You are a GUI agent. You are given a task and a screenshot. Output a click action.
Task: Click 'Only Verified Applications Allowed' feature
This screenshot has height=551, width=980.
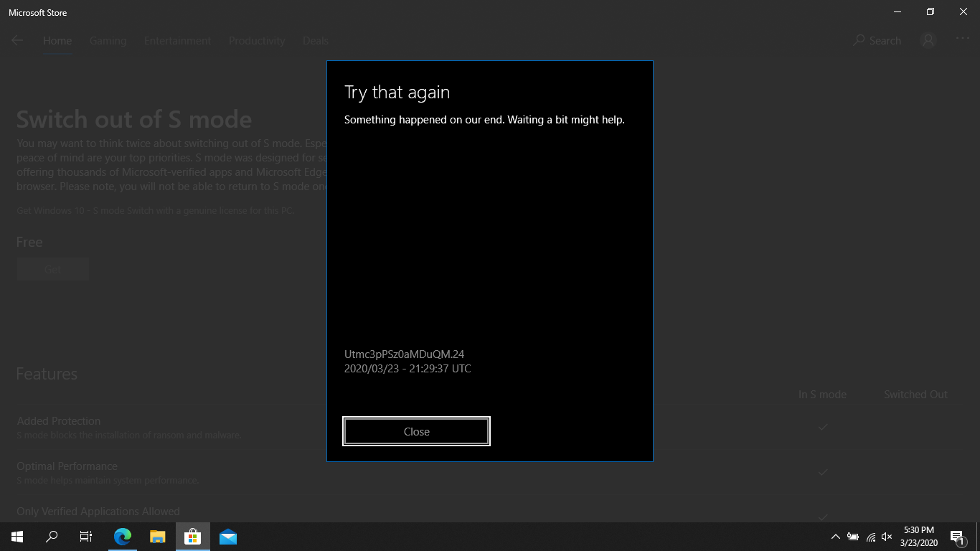(98, 512)
